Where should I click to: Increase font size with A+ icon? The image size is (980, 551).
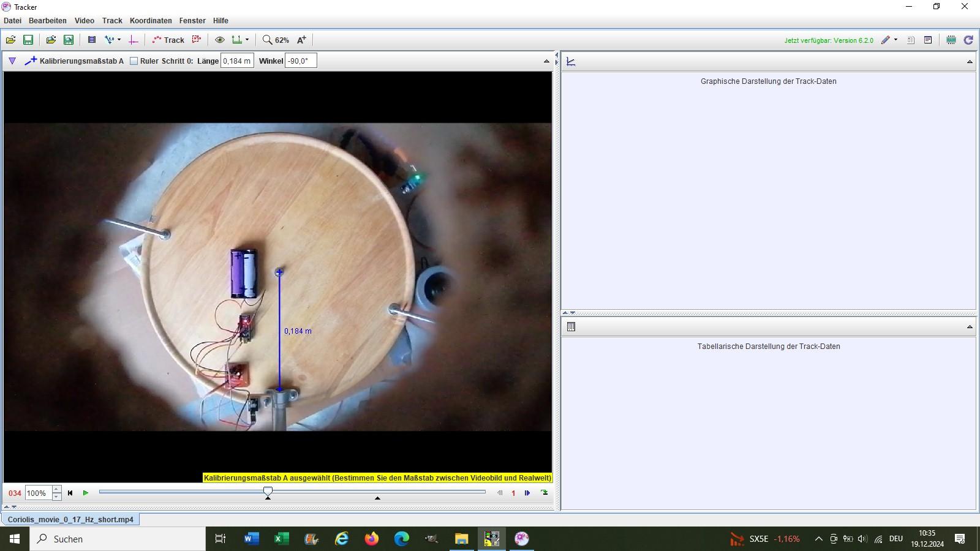301,40
